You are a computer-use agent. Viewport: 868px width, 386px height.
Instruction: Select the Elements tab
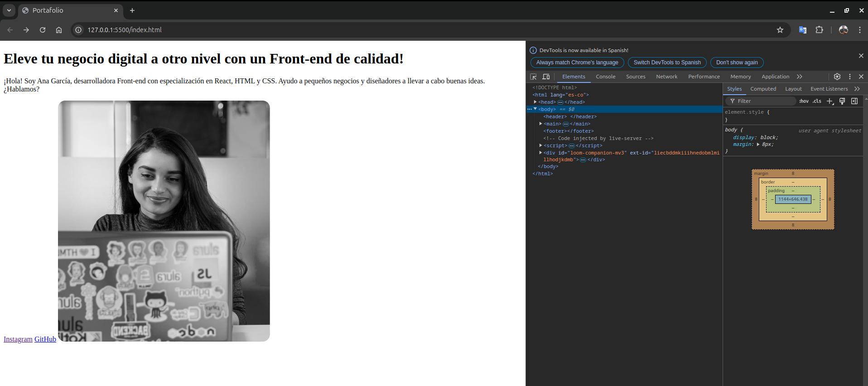pyautogui.click(x=574, y=77)
